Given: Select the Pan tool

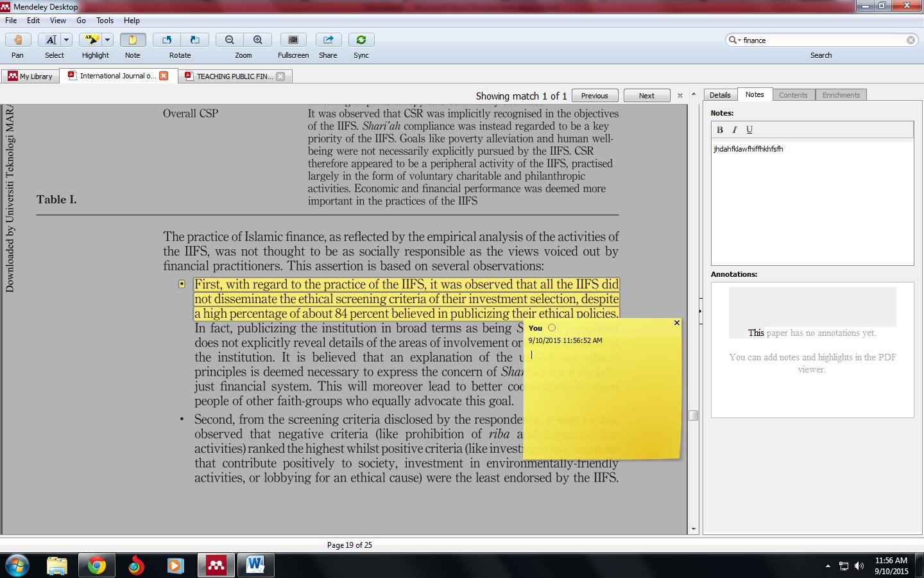Looking at the screenshot, I should click(x=17, y=39).
